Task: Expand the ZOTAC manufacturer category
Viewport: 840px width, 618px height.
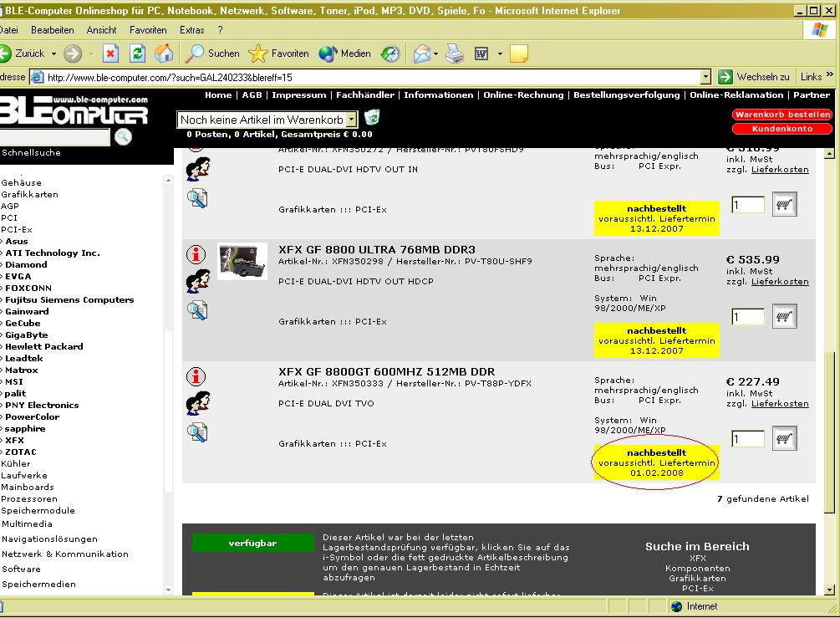Action: (x=21, y=452)
